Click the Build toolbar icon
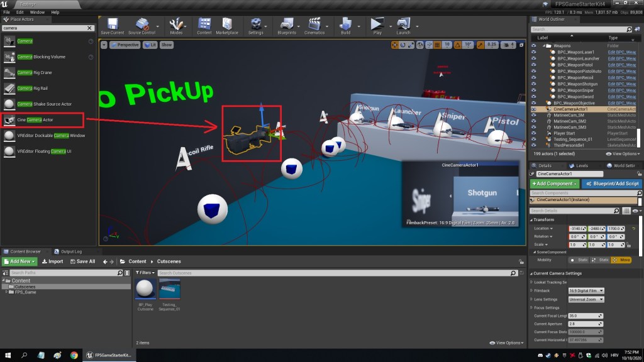Screen dimensions: 644x362 coord(345,26)
